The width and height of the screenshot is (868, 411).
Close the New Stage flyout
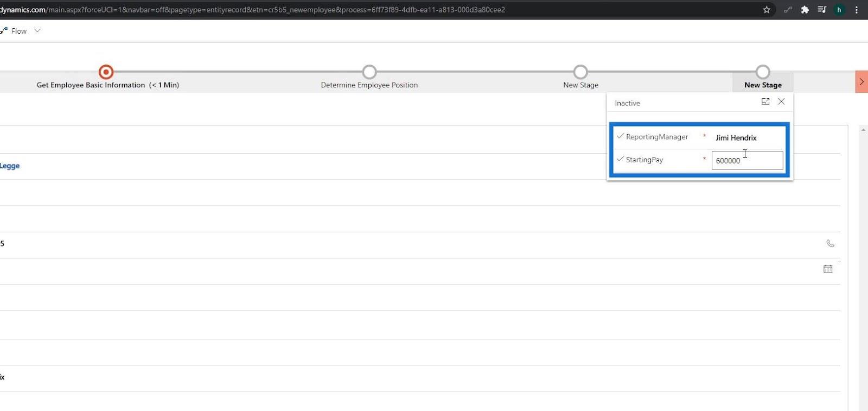781,102
